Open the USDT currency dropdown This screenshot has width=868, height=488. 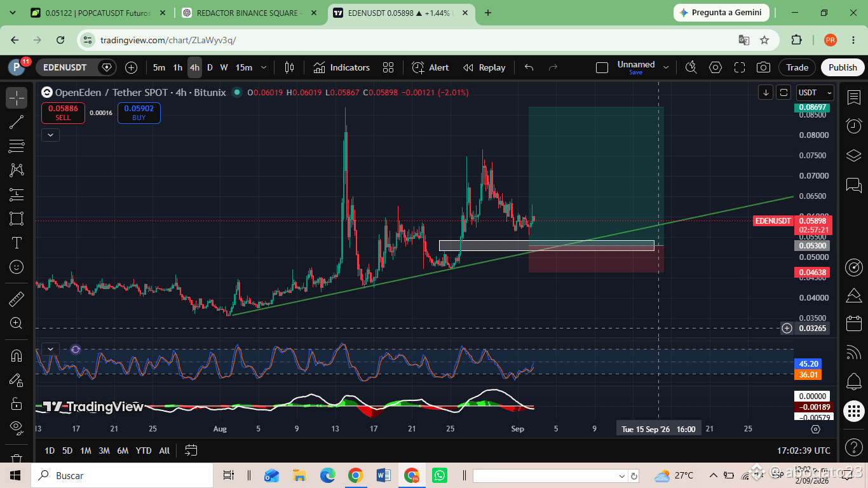tap(815, 93)
